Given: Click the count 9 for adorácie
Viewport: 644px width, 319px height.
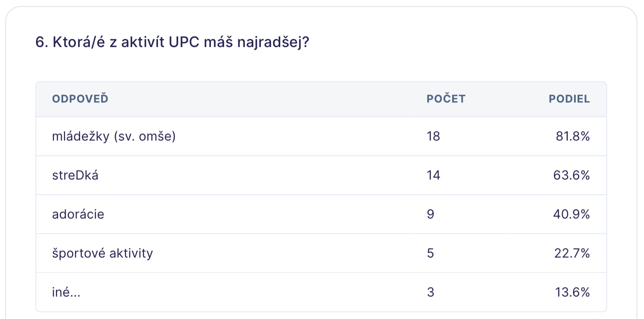Looking at the screenshot, I should [x=431, y=214].
